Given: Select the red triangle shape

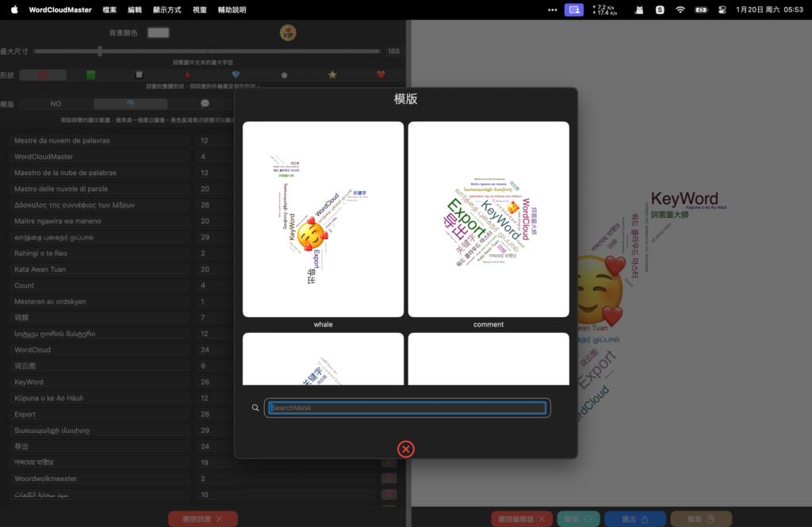Looking at the screenshot, I should (x=187, y=75).
